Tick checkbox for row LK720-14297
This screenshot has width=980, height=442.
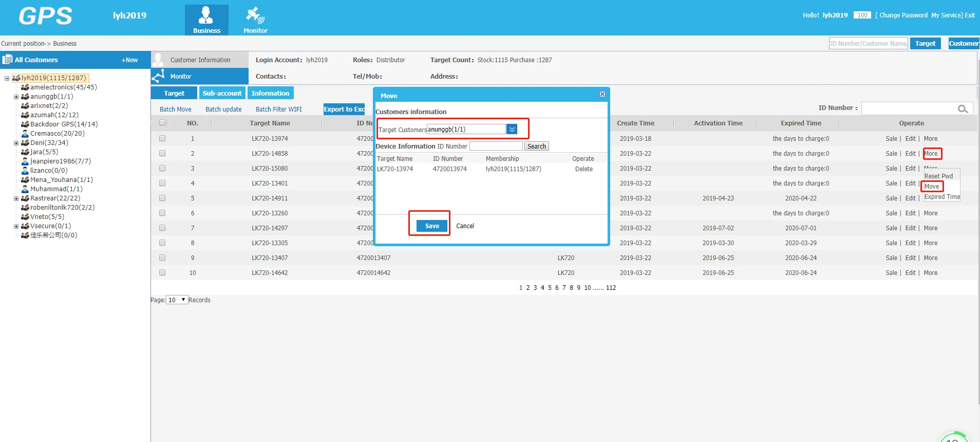pos(162,228)
